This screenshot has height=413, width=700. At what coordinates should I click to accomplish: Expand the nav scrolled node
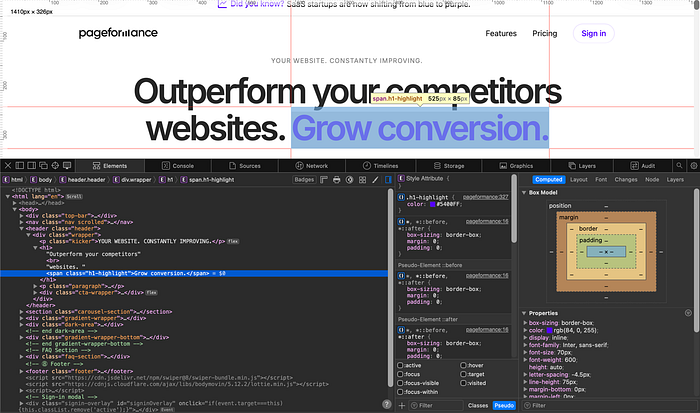[21, 222]
